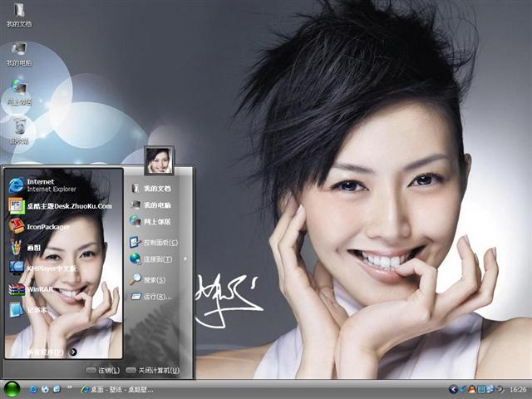Open 我的电脑 desktop icon

click(19, 52)
